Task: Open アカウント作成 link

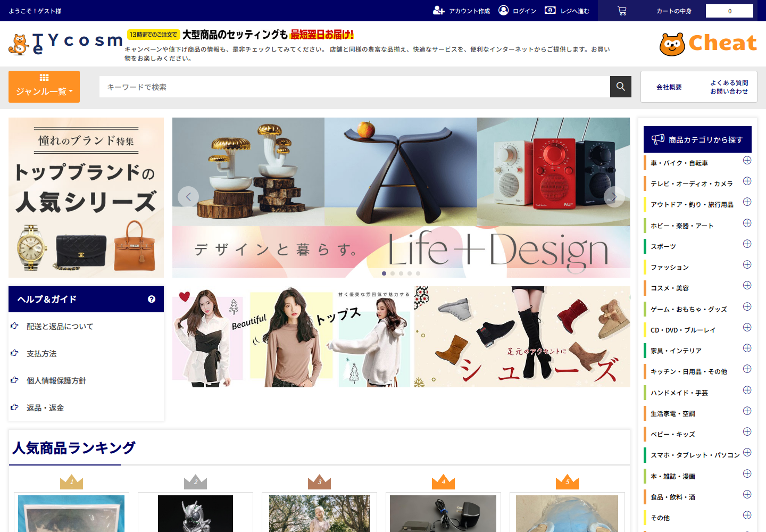Action: 469,11
